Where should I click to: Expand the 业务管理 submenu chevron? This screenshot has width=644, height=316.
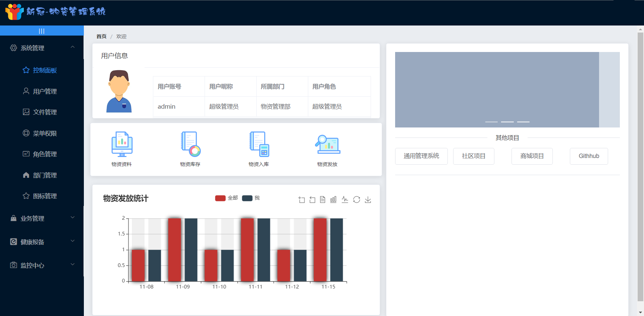72,217
